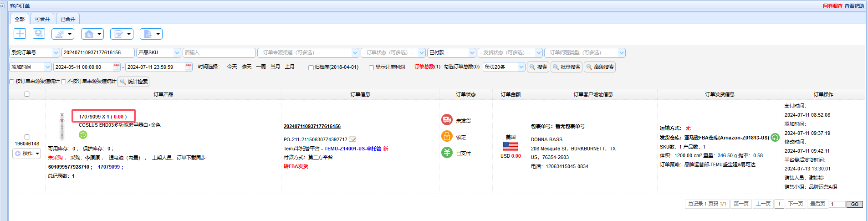Viewport: 868px width, 221px height.
Task: Open the start date calendar picker icon
Action: click(117, 67)
